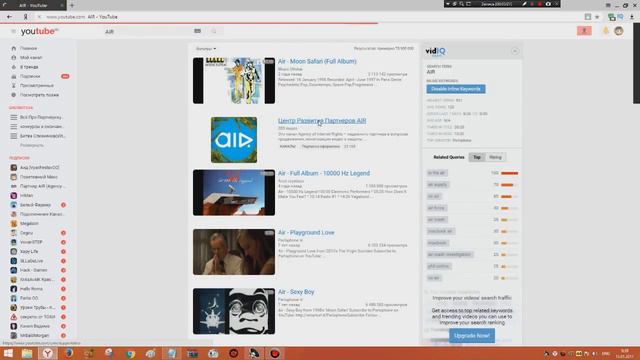Click the Upgrade Now button
Screen dimensions: 640x360
pyautogui.click(x=472, y=336)
